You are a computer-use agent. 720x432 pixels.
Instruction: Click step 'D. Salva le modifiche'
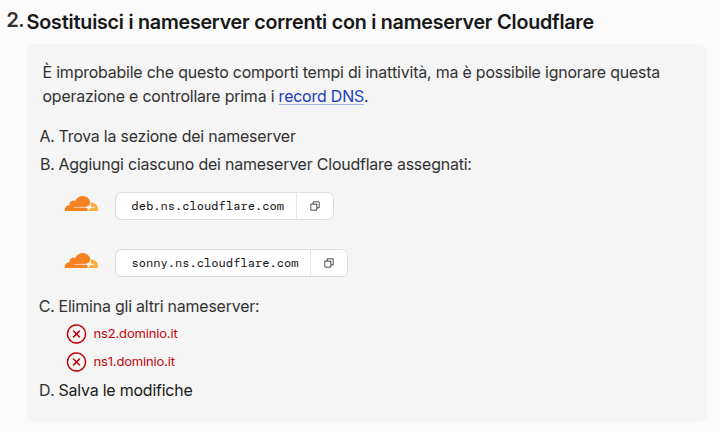coord(116,390)
